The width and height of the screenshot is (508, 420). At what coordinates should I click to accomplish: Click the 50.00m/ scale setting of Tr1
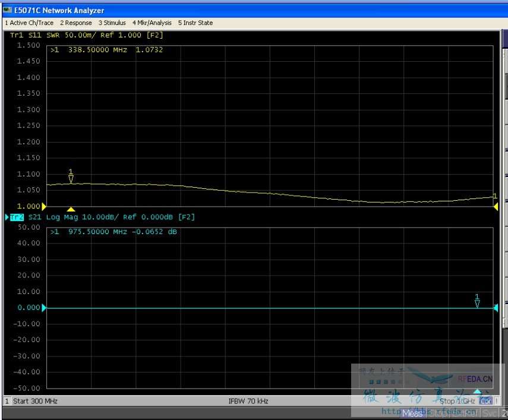80,35
